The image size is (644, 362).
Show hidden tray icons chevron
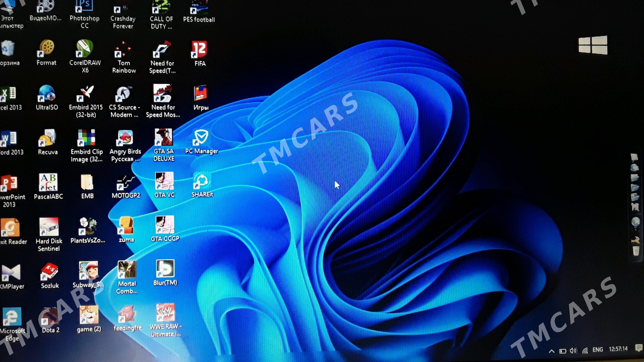[551, 351]
